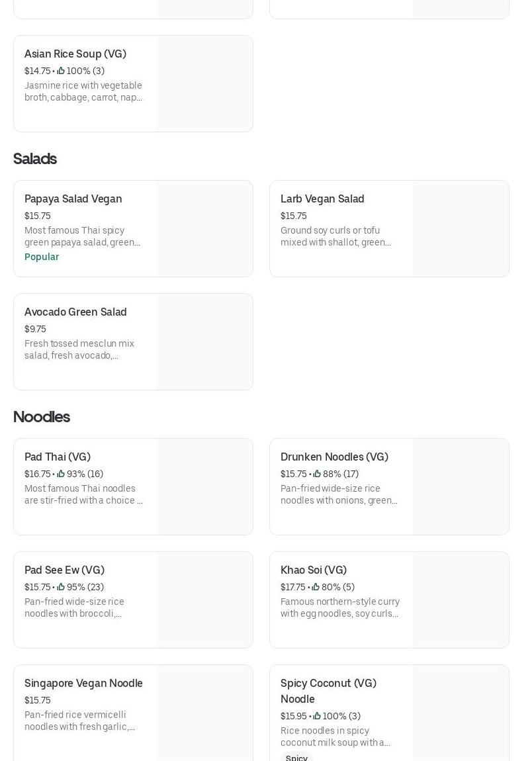Click Asian Rice Soup image thumbnail

[x=204, y=84]
